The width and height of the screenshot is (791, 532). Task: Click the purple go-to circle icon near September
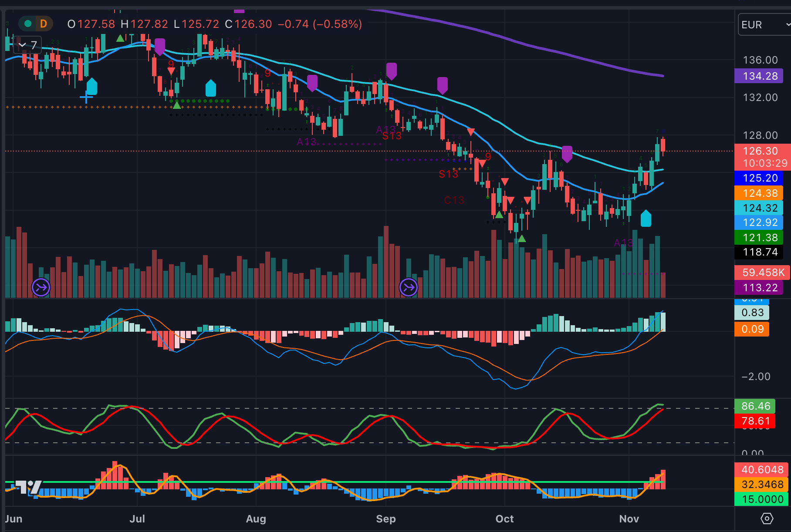click(409, 287)
